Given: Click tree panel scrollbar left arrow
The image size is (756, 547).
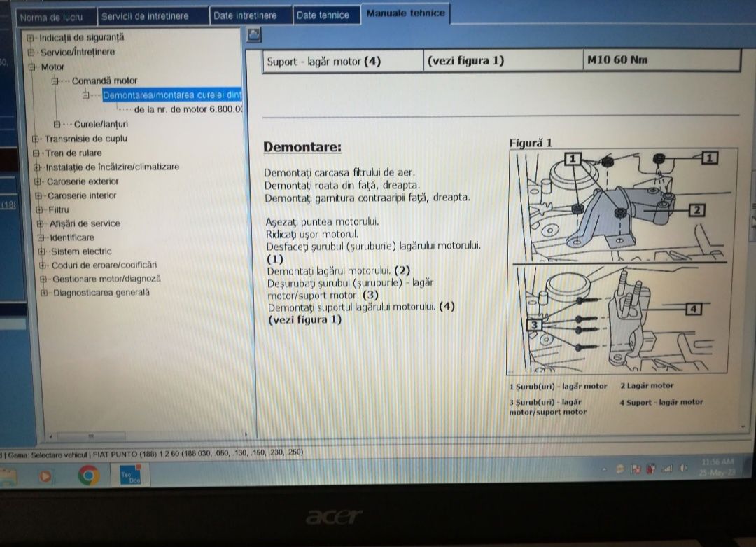Looking at the screenshot, I should [50, 436].
